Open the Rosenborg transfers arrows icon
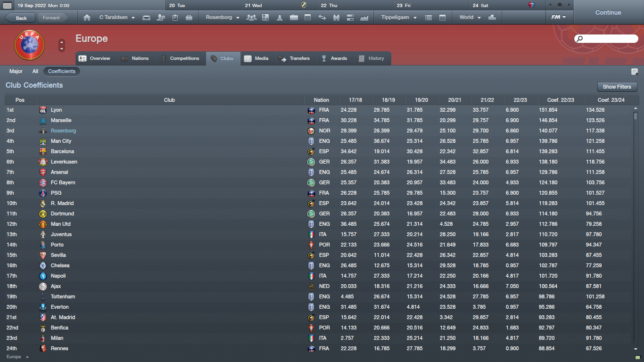 click(322, 17)
